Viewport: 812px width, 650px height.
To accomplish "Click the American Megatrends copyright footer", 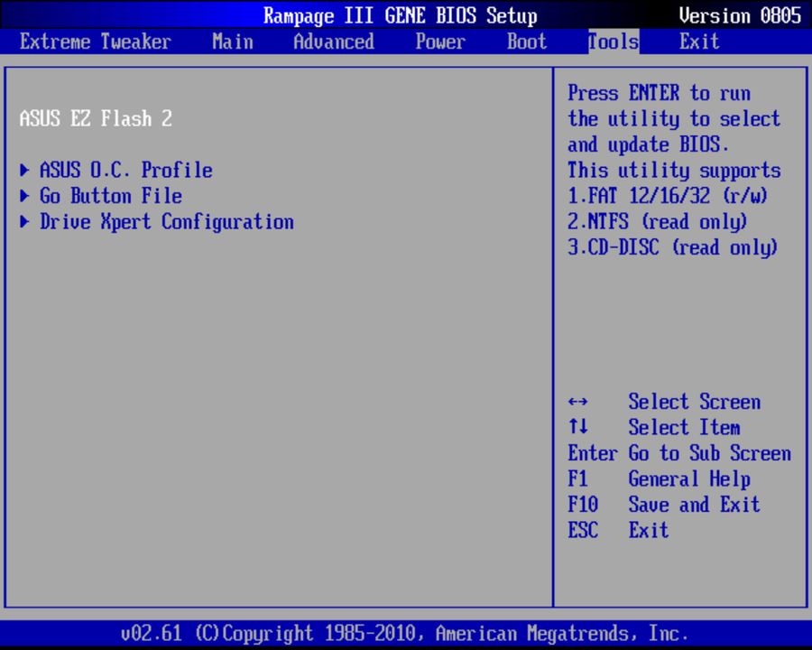I will (x=404, y=634).
